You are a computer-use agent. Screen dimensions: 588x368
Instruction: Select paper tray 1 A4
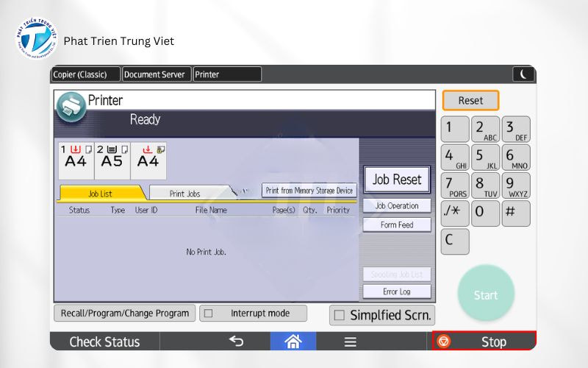pyautogui.click(x=76, y=158)
